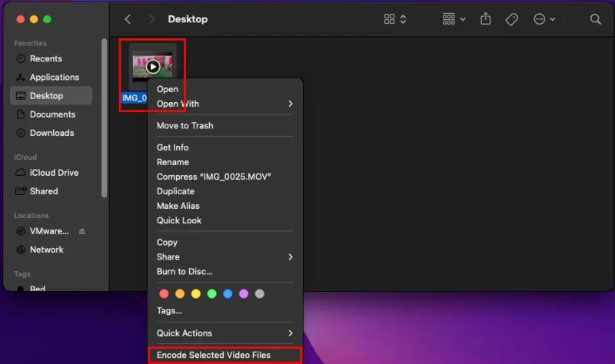Apply the yellow tag color
This screenshot has width=615, height=364.
pos(196,294)
